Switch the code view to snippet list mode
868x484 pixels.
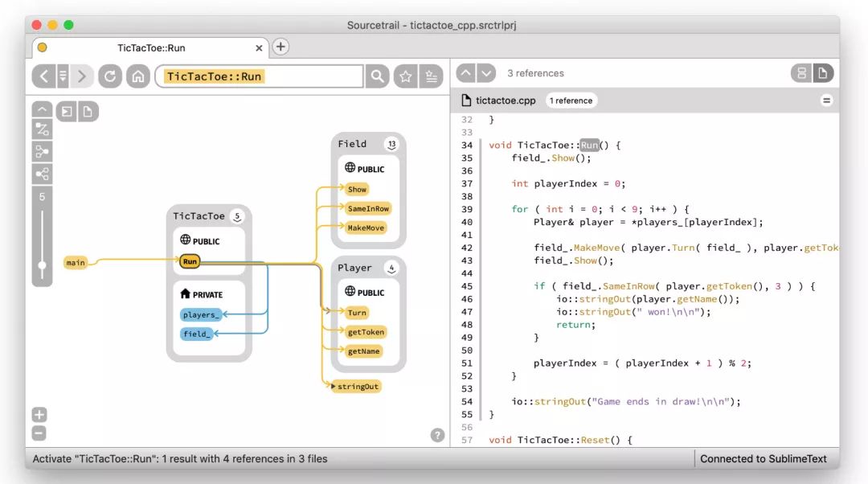pos(801,73)
